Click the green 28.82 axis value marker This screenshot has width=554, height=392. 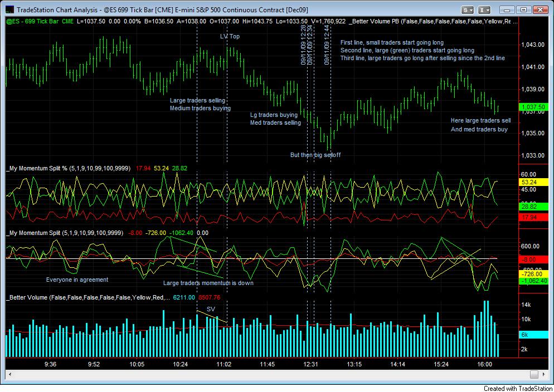(533, 207)
